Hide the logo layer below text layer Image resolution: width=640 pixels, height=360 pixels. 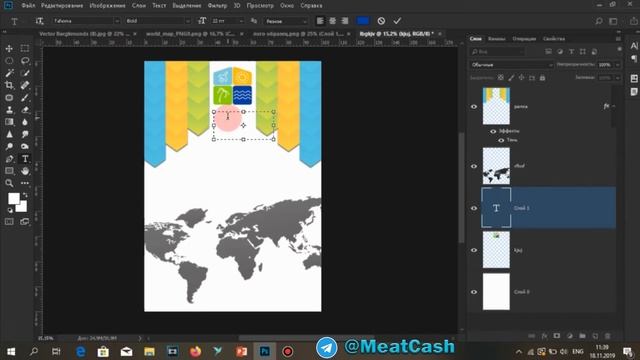(x=474, y=250)
